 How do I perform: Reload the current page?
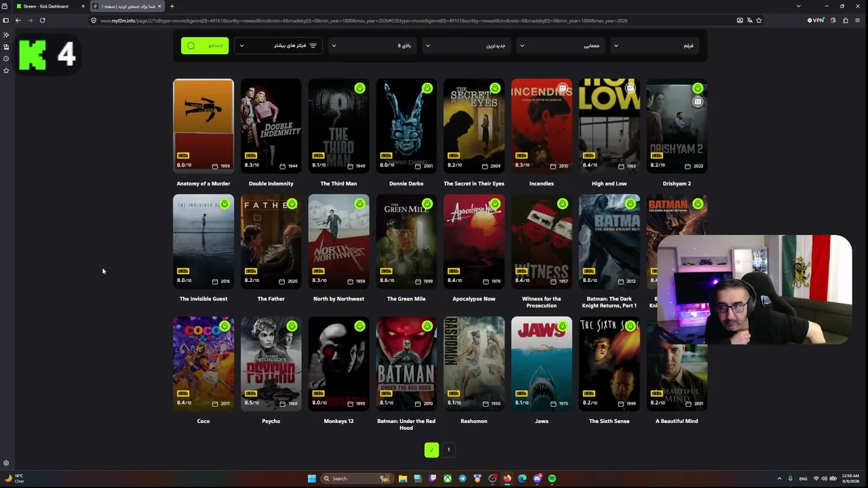tap(42, 20)
